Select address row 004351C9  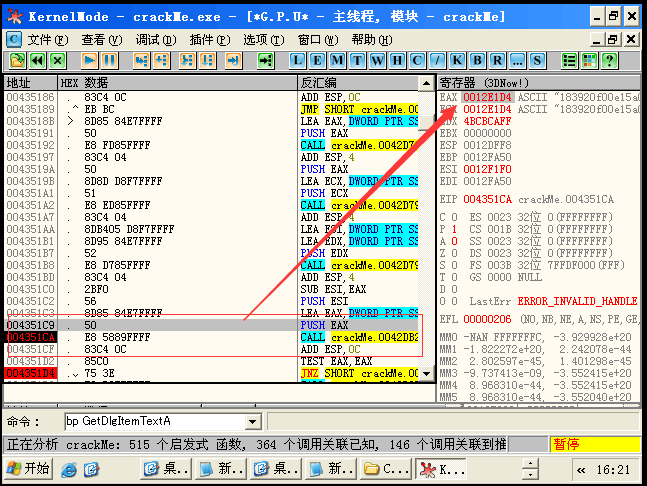click(31, 325)
